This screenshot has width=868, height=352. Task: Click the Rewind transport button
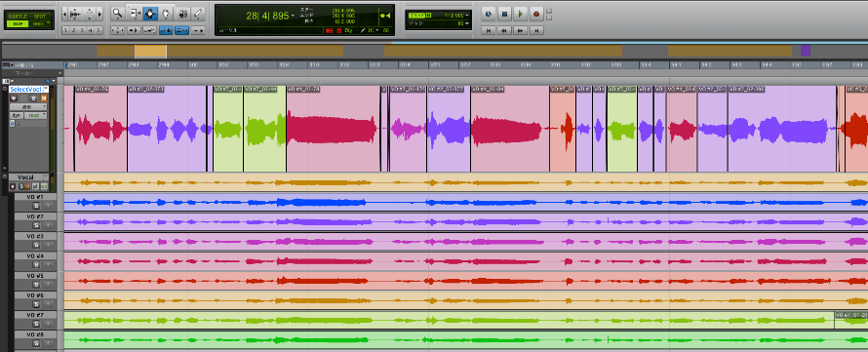point(504,30)
